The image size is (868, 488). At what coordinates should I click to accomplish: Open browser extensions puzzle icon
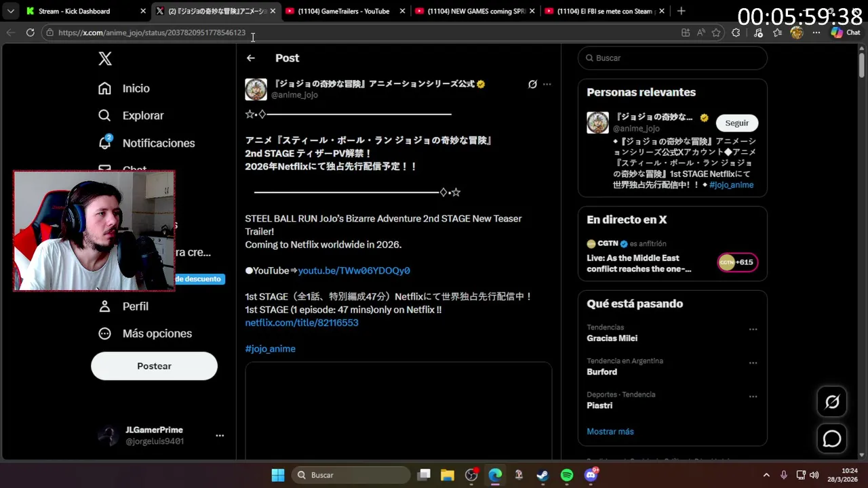736,33
